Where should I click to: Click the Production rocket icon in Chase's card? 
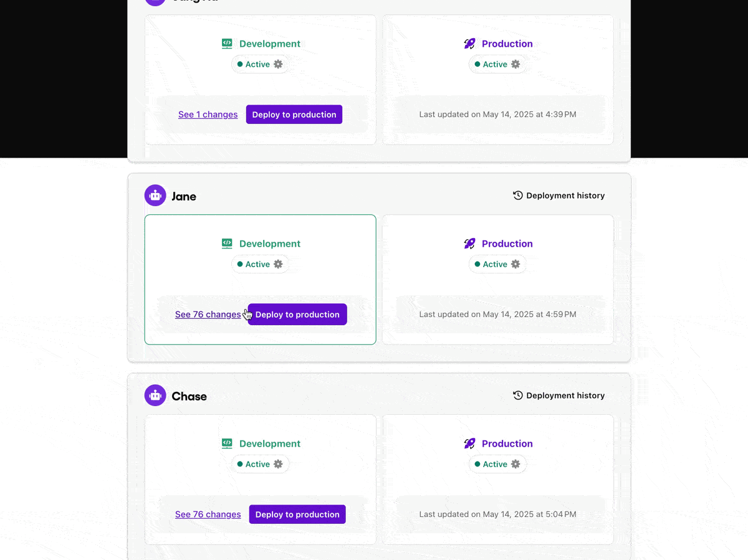[469, 443]
